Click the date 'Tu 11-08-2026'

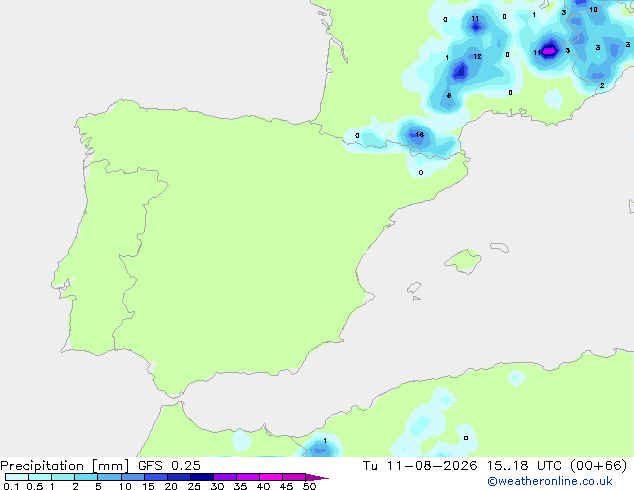tap(420, 466)
